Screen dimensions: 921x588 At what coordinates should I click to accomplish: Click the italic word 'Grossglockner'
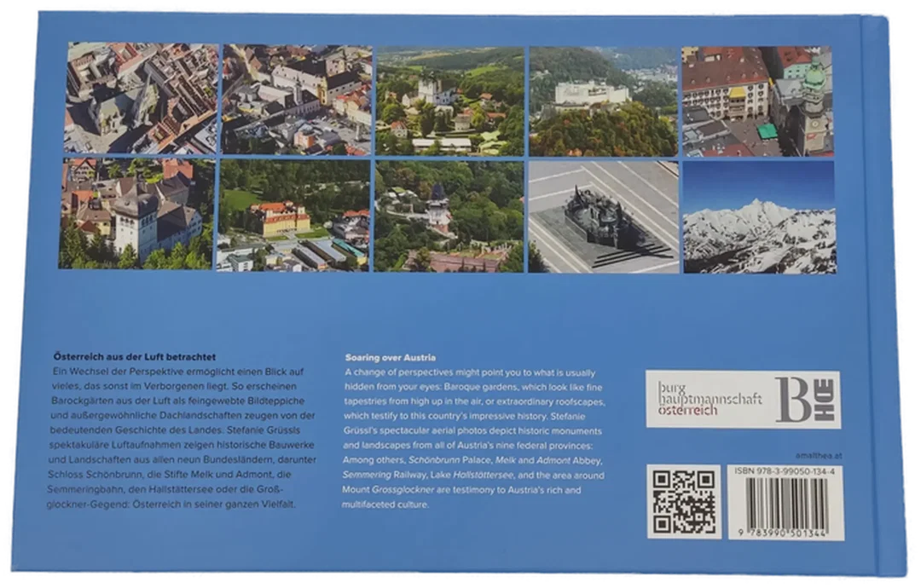click(x=403, y=489)
